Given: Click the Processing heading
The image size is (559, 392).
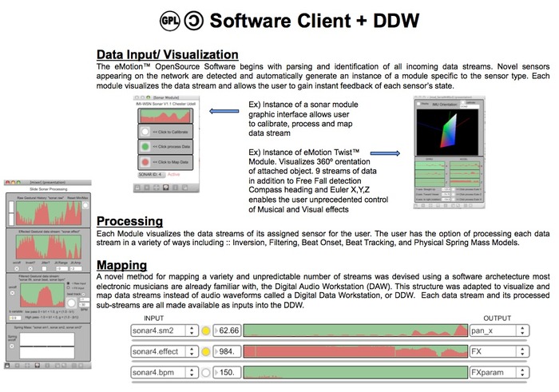Looking at the screenshot, I should [x=129, y=221].
